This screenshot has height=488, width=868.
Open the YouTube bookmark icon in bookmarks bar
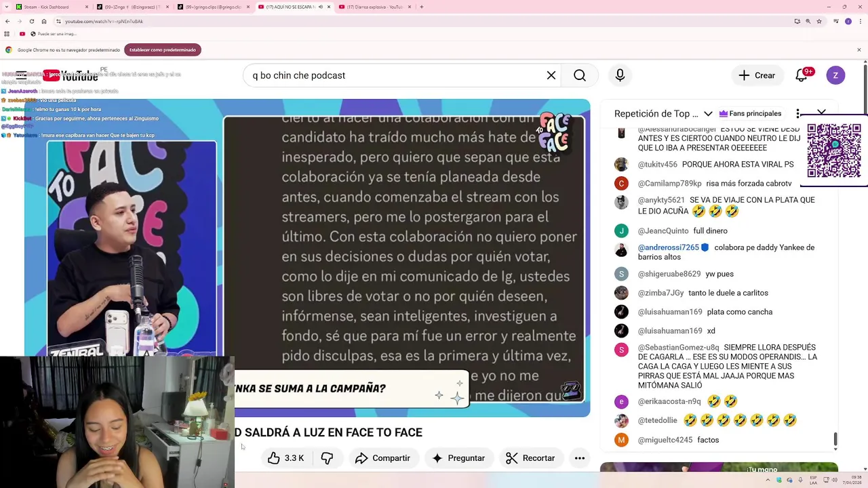[22, 34]
